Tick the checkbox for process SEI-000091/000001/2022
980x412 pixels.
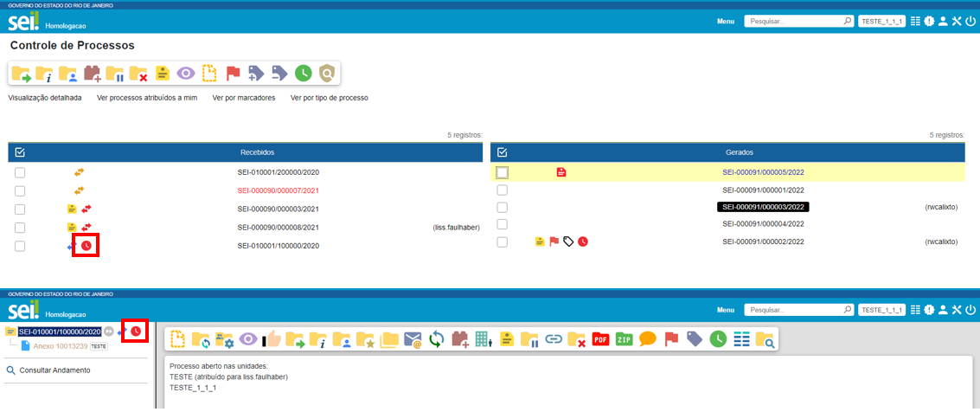click(502, 190)
